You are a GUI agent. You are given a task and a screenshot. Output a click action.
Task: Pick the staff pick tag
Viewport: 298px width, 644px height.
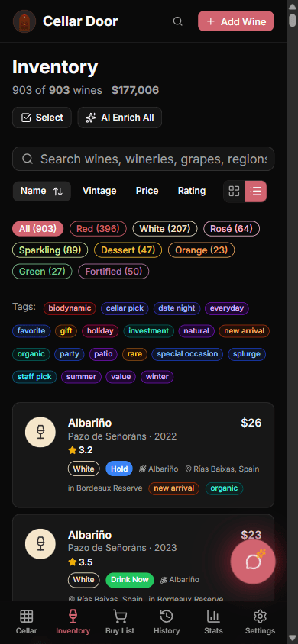point(34,377)
